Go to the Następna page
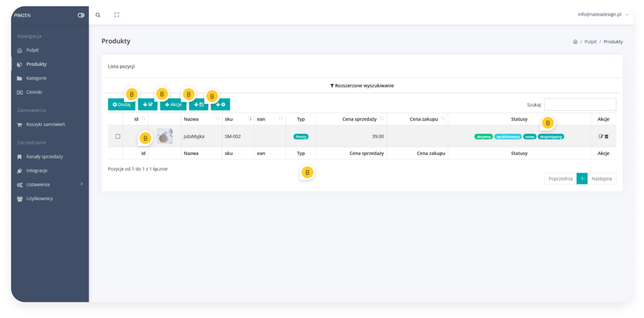 click(602, 179)
